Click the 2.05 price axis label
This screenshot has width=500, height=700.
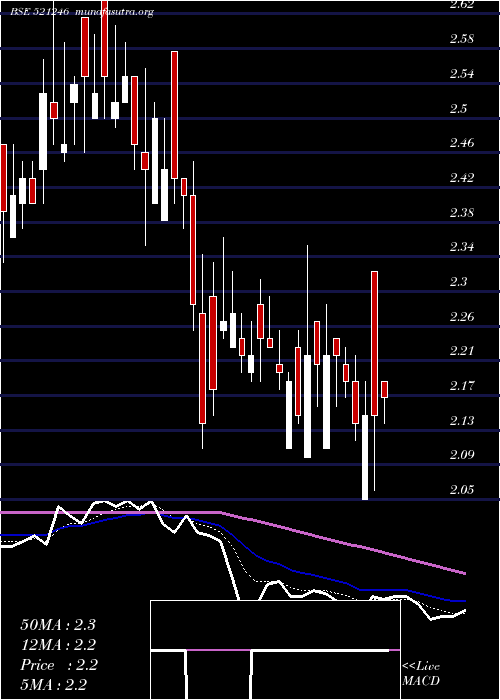pos(462,490)
